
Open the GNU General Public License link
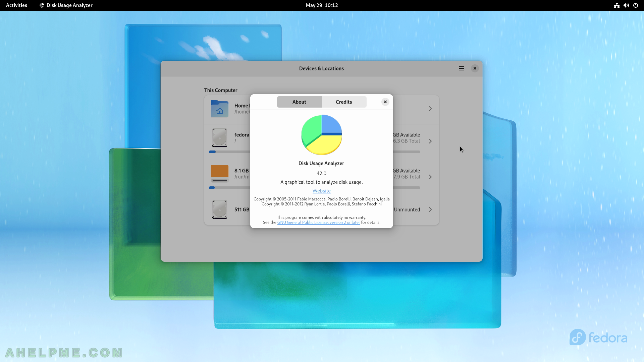pyautogui.click(x=319, y=222)
